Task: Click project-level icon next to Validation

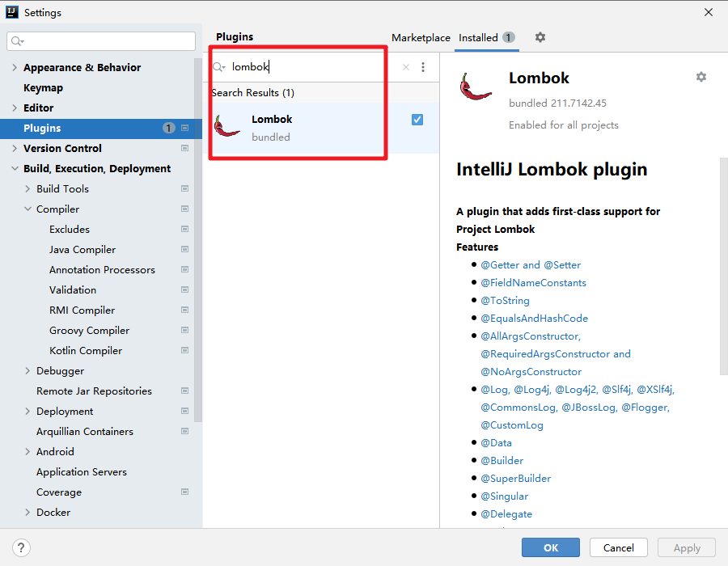Action: pos(184,290)
